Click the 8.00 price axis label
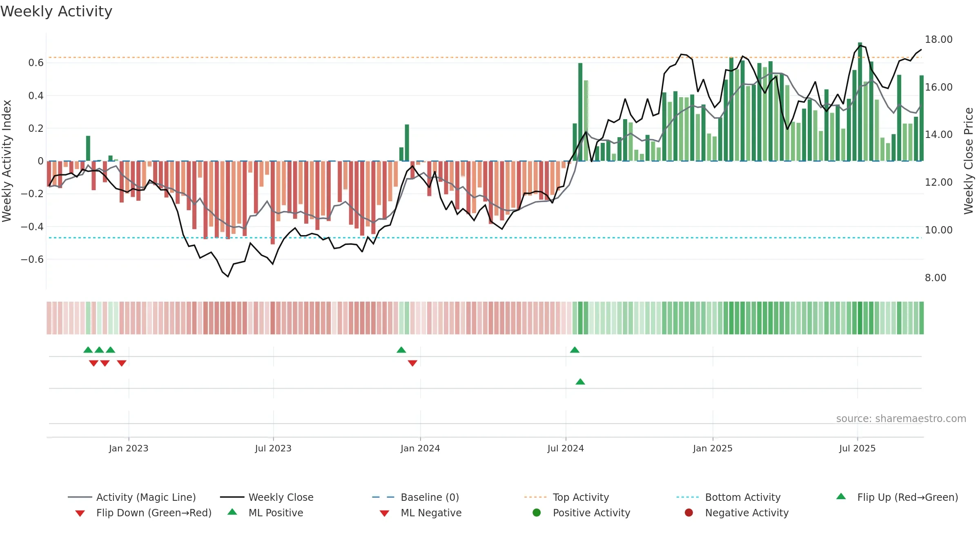980x551 pixels. click(x=935, y=278)
